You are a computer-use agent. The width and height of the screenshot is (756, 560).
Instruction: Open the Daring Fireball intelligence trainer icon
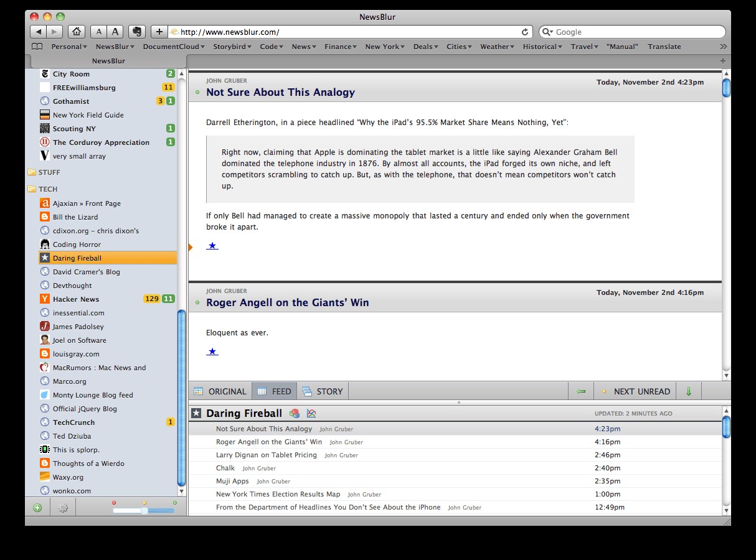(x=295, y=413)
